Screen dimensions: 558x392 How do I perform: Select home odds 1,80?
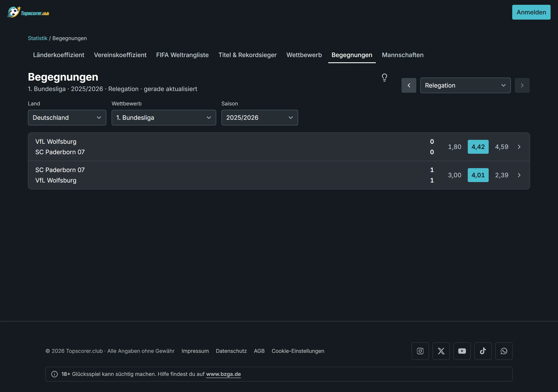pos(454,147)
